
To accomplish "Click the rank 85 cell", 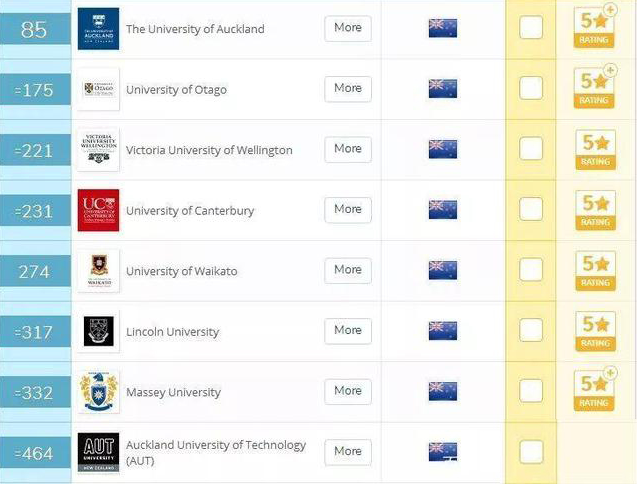I will pos(35,29).
